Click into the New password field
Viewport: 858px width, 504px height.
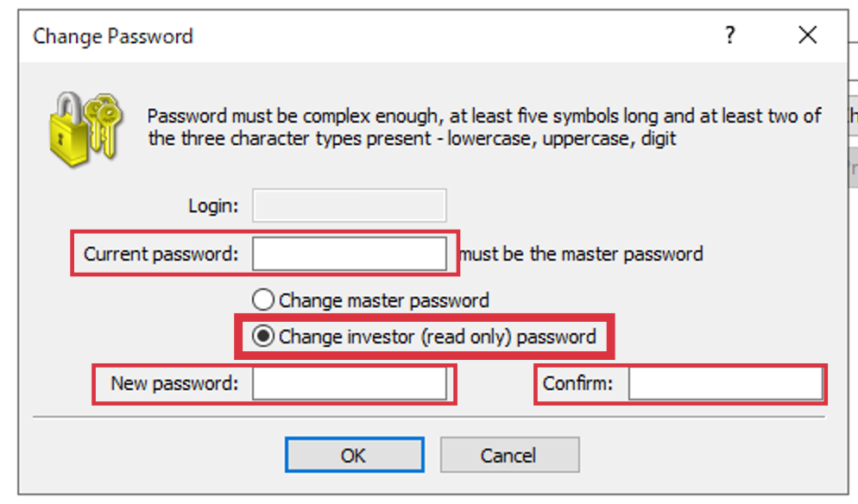[349, 383]
